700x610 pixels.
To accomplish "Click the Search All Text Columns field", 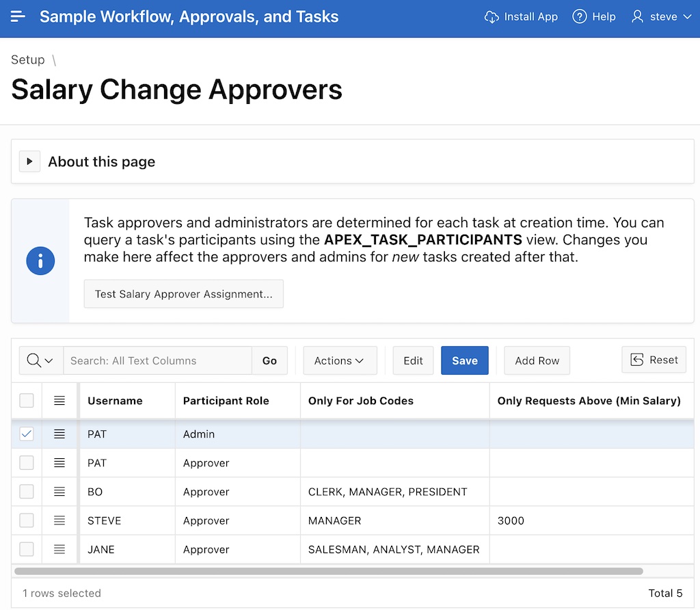I will click(x=157, y=360).
